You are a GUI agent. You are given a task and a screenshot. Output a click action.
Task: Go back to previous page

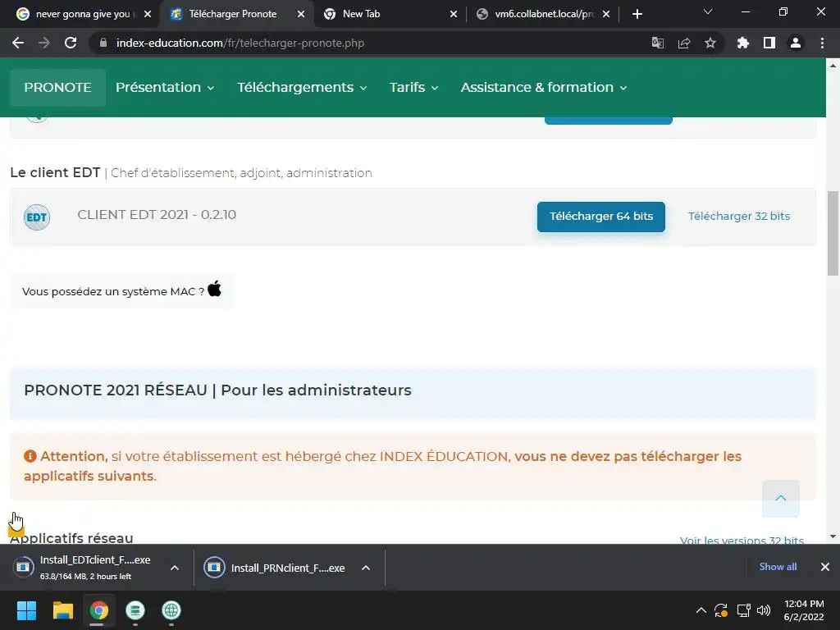tap(18, 43)
